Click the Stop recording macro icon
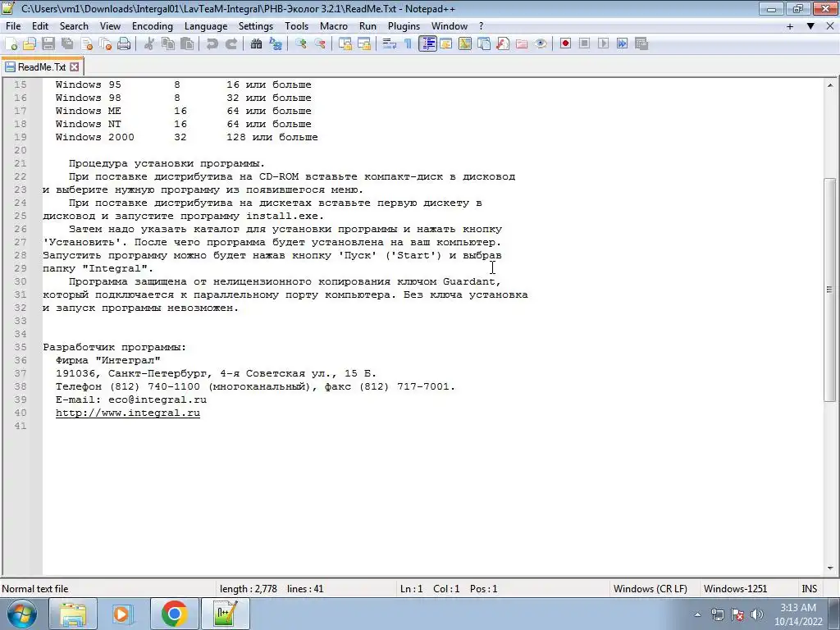 [584, 44]
